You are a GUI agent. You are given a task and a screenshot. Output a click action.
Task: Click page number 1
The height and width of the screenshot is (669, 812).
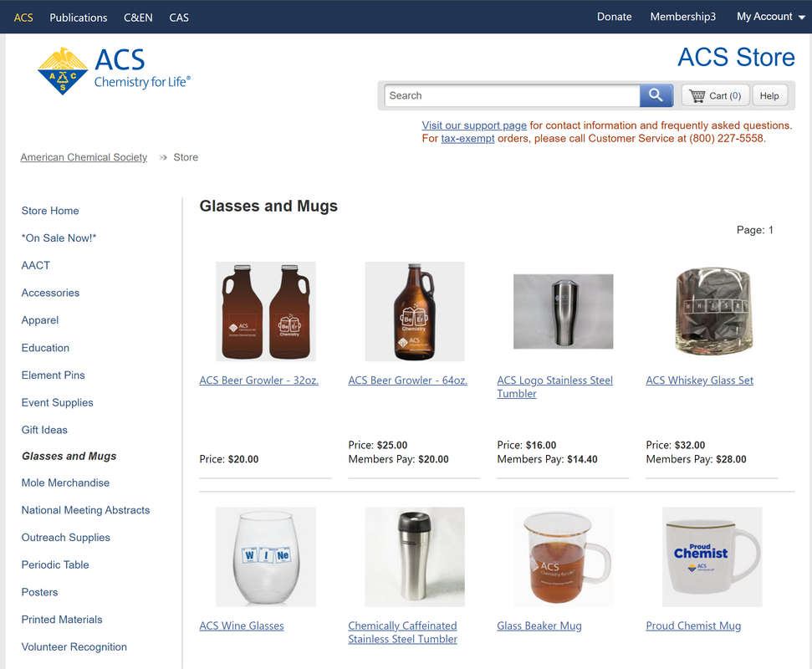(x=770, y=230)
